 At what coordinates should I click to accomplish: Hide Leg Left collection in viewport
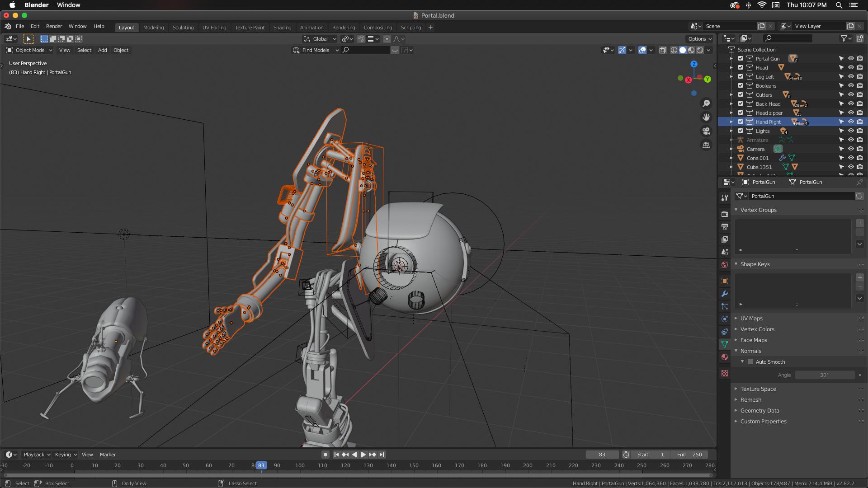coord(851,77)
